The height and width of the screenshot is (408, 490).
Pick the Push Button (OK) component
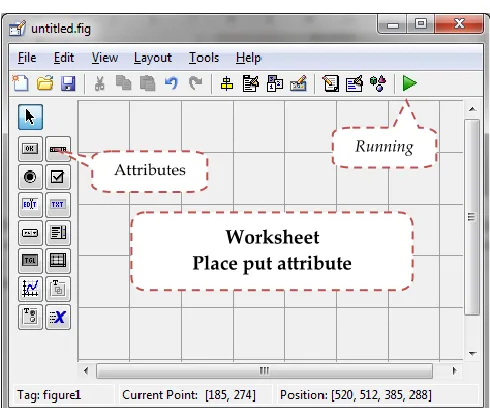[30, 149]
